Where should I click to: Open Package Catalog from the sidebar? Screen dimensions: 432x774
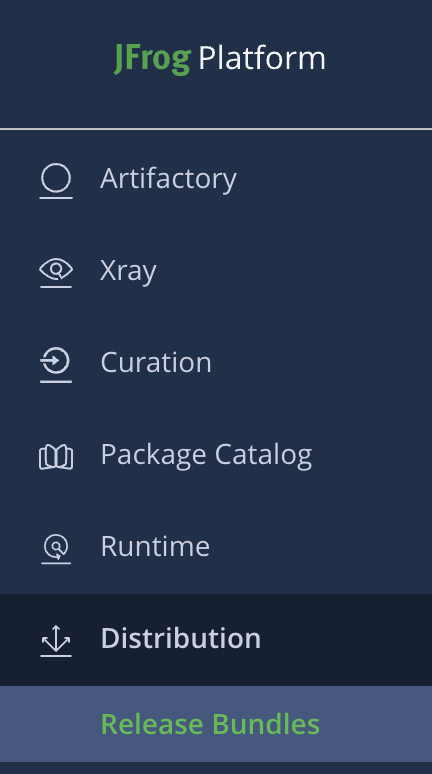pyautogui.click(x=216, y=454)
